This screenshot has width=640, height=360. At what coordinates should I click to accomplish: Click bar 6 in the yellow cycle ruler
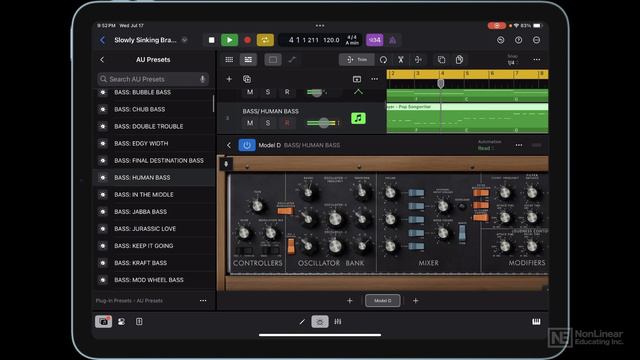click(x=493, y=73)
